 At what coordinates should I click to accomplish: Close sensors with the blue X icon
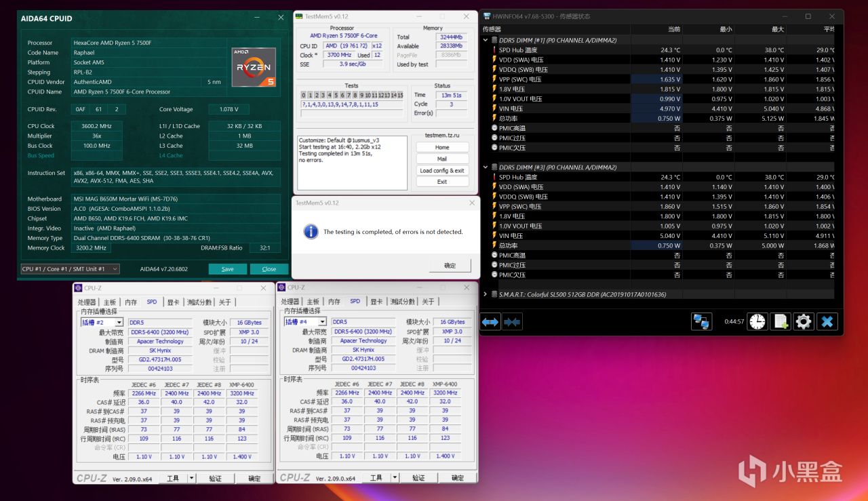(827, 321)
